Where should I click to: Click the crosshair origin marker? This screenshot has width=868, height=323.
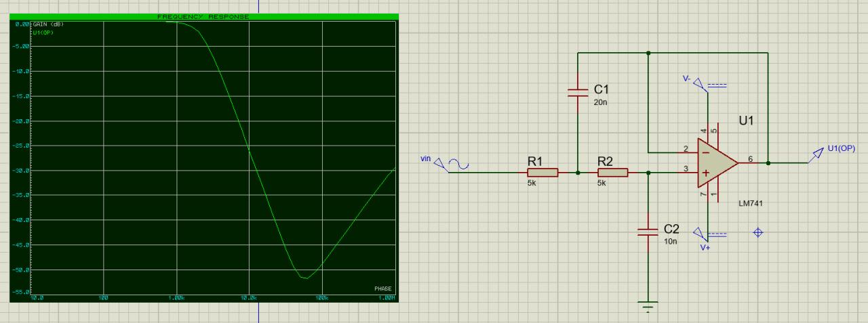coord(758,233)
